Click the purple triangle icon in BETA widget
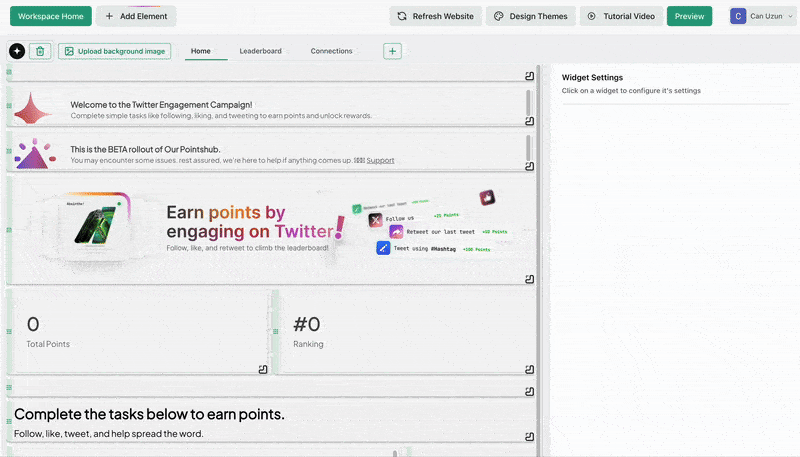 pyautogui.click(x=35, y=154)
